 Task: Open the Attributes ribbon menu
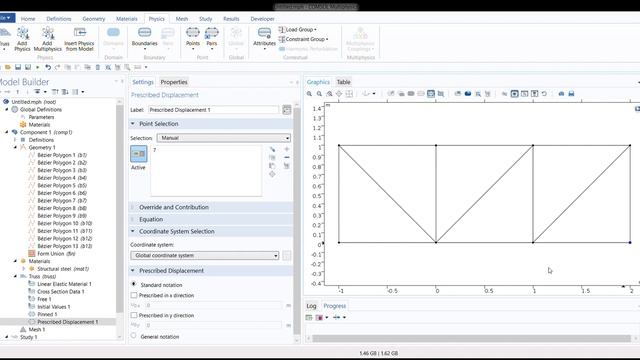pos(264,38)
